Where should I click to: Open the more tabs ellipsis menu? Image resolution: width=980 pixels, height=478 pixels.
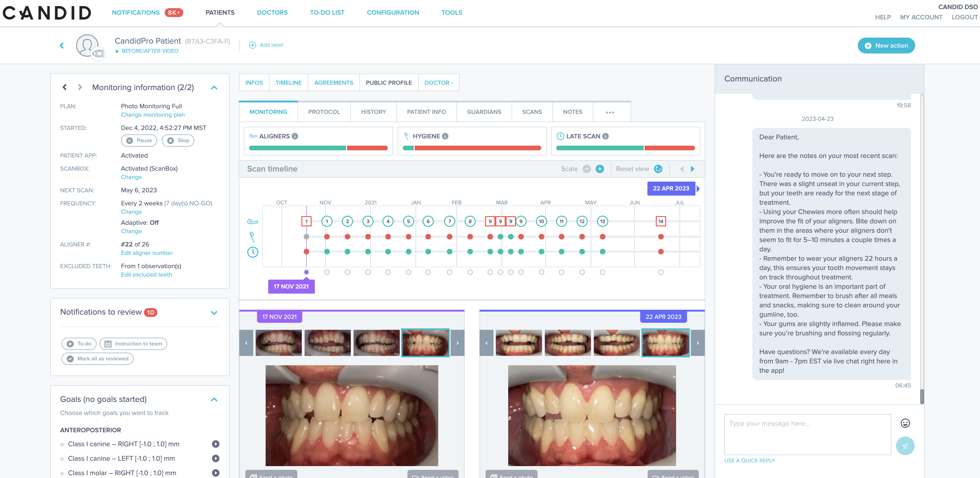click(610, 112)
